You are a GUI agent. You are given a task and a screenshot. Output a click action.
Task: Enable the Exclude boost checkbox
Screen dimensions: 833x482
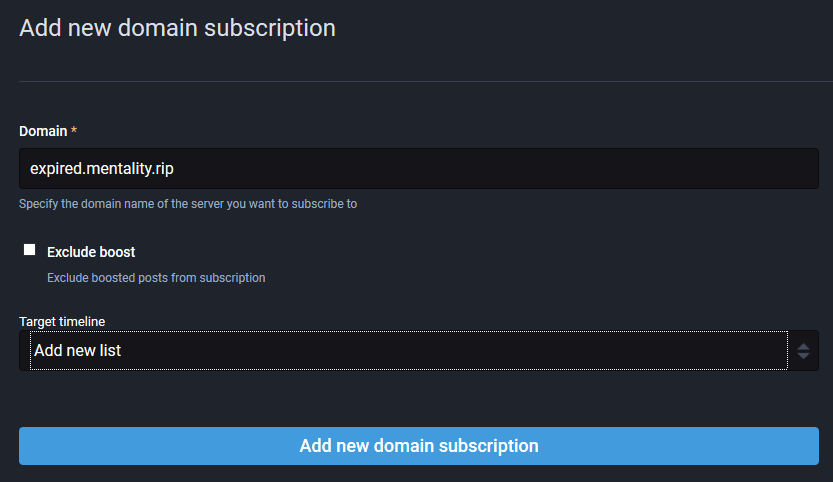(x=30, y=250)
